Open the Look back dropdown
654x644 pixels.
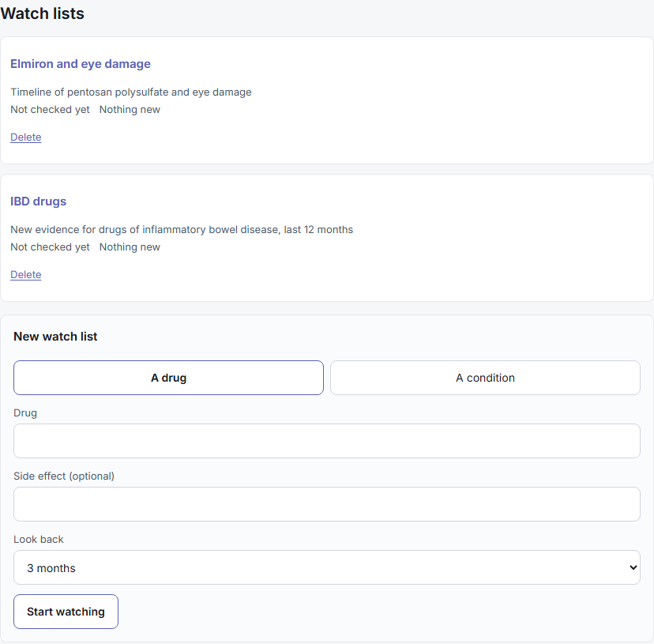pyautogui.click(x=326, y=567)
